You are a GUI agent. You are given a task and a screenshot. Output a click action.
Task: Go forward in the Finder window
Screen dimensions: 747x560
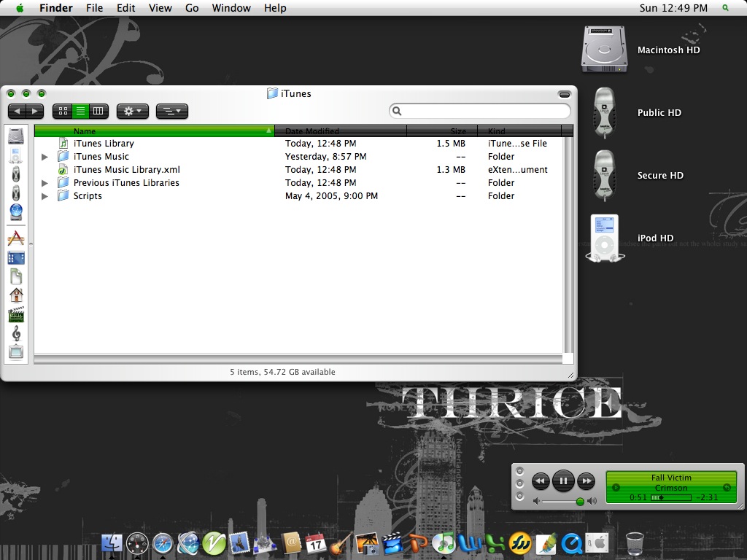[35, 111]
